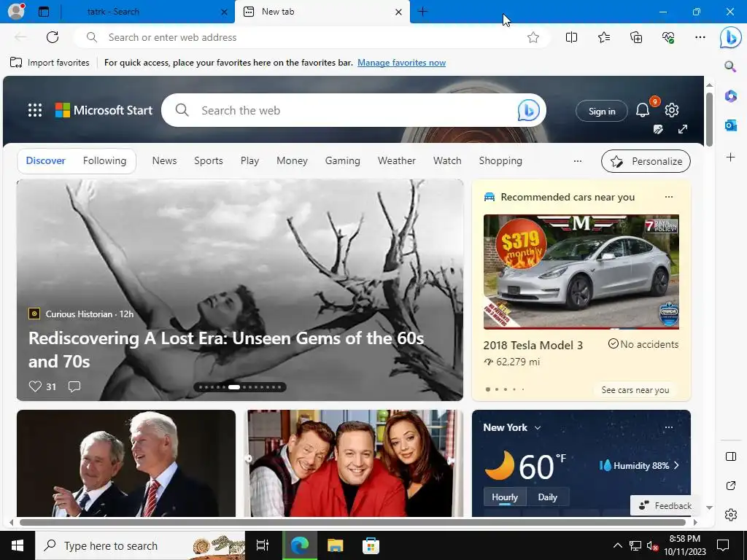Screen dimensions: 747x560
Task: Click the address bar field
Action: click(312, 37)
